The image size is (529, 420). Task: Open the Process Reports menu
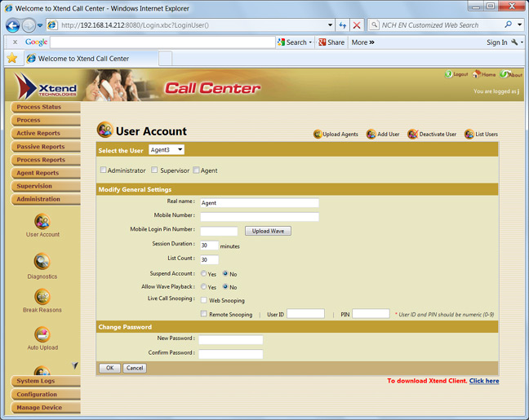click(46, 160)
